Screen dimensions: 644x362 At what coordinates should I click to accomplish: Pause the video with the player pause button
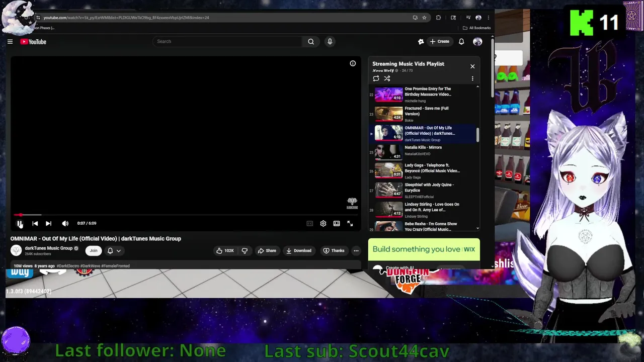(20, 223)
